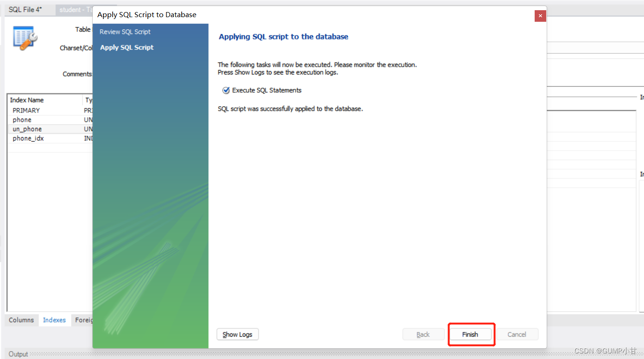
Task: Close the Apply SQL Script dialog
Action: (540, 16)
